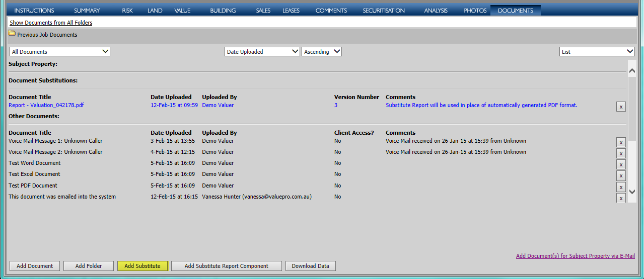This screenshot has width=644, height=279.
Task: Click Show Documents from All Folders link
Action: pos(51,23)
